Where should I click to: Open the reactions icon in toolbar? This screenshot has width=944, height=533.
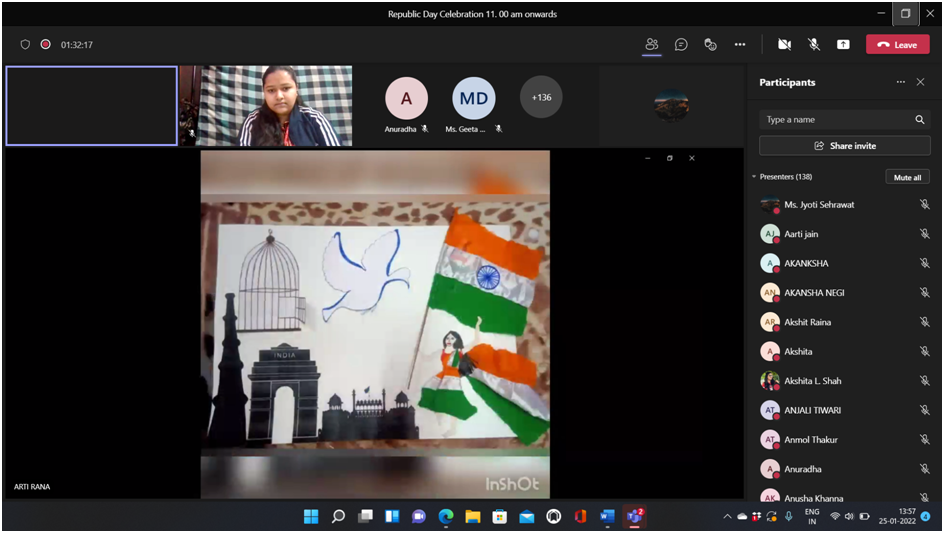coord(710,45)
